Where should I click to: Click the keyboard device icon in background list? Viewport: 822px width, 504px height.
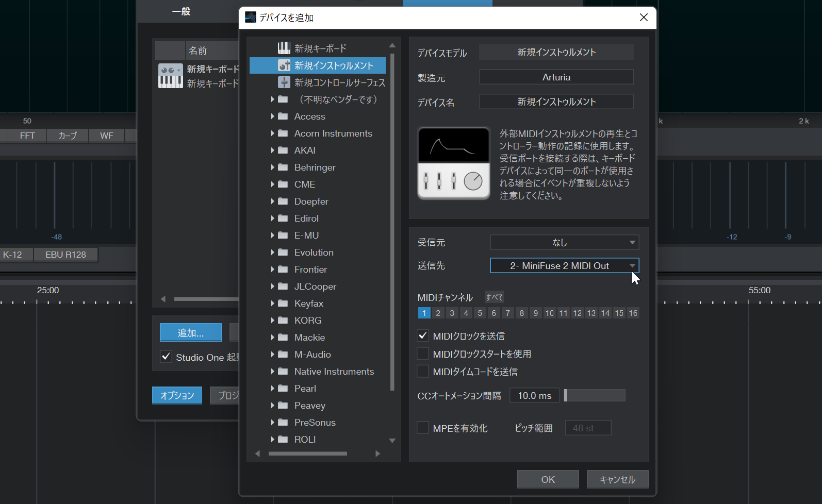(x=170, y=76)
